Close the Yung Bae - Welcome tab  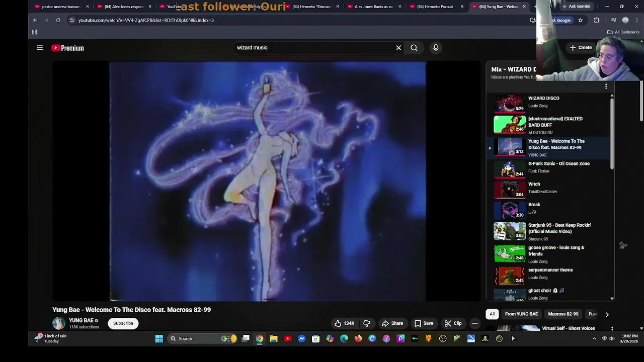coord(524,7)
